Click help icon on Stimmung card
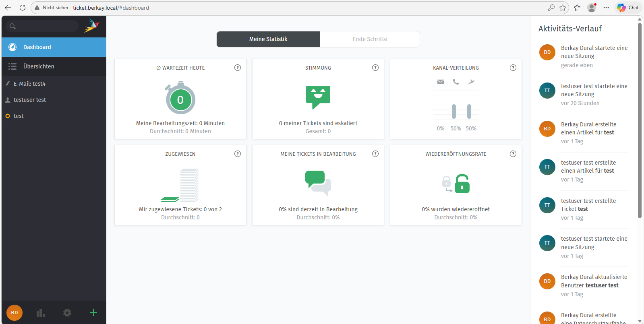 375,68
